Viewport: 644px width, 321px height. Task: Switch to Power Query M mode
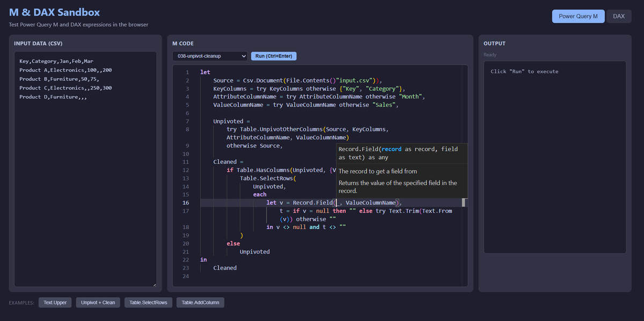(x=578, y=16)
